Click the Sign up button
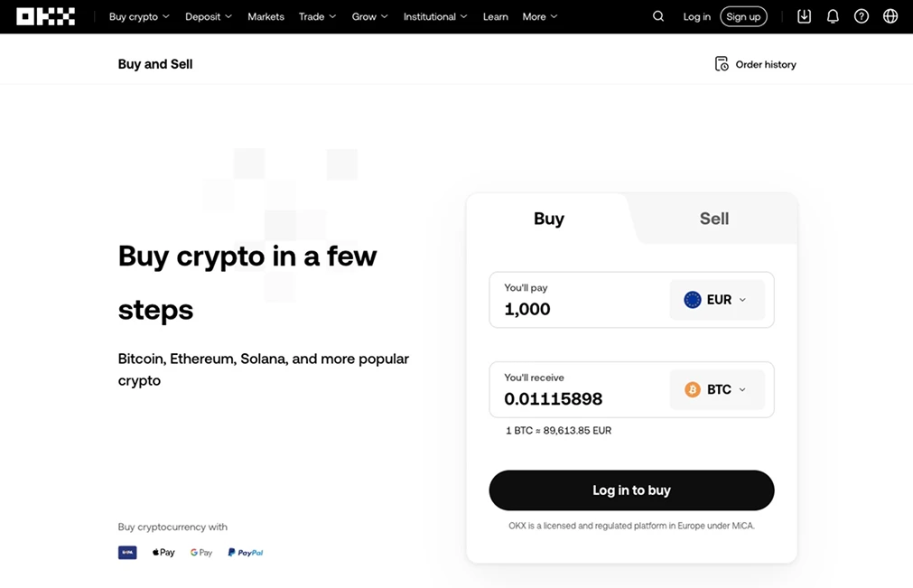 point(743,16)
